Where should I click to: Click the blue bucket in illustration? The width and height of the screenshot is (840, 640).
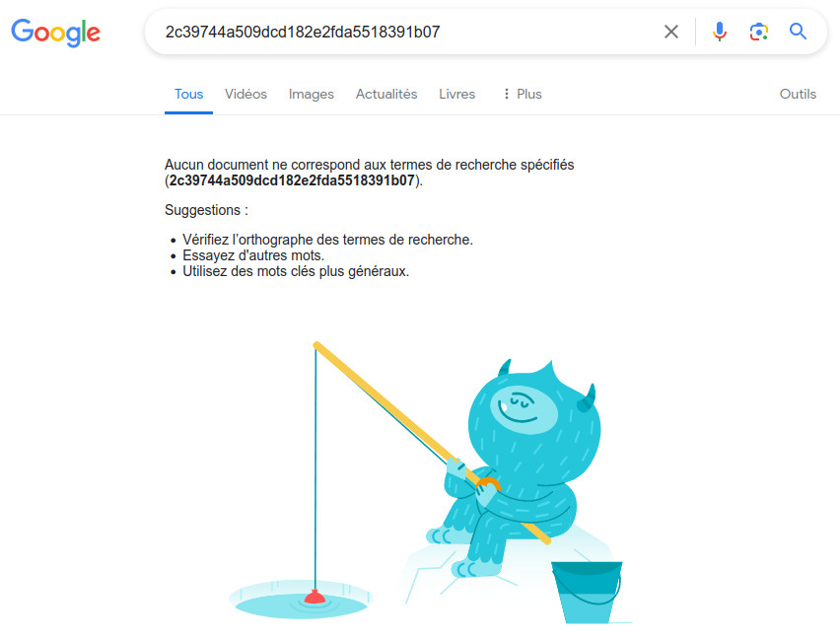tap(588, 592)
